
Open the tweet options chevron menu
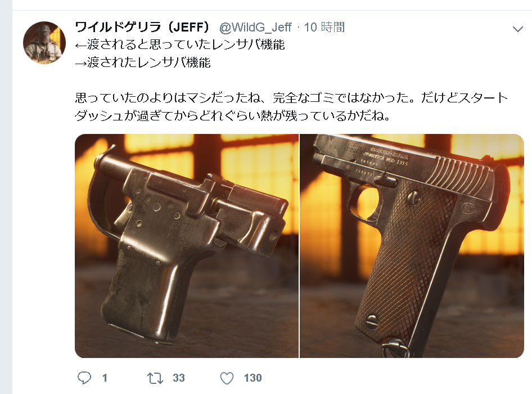[x=517, y=29]
